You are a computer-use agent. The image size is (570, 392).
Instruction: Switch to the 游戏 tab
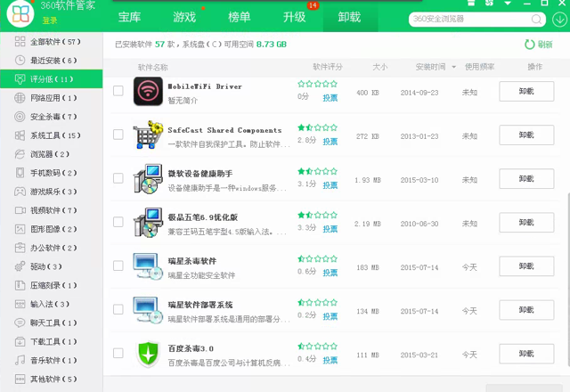[184, 17]
